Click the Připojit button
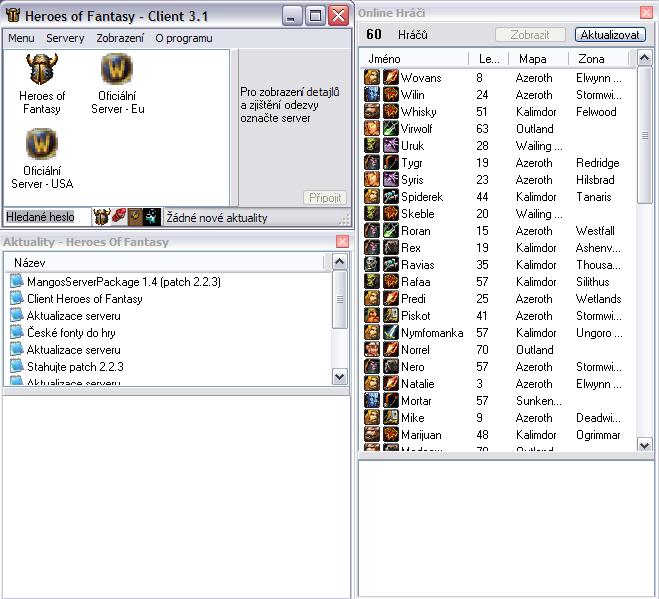Image resolution: width=659 pixels, height=599 pixels. [x=325, y=198]
